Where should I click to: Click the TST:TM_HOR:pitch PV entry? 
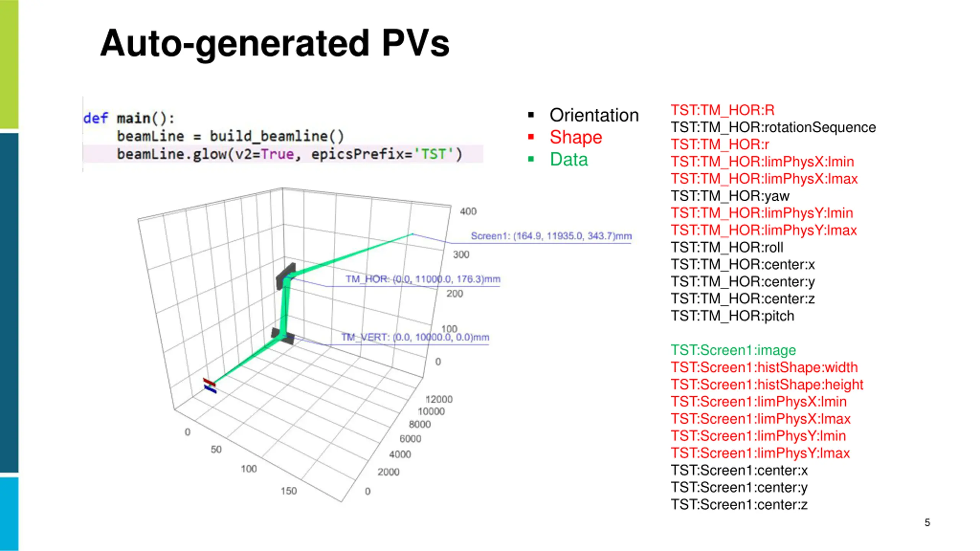pyautogui.click(x=732, y=316)
